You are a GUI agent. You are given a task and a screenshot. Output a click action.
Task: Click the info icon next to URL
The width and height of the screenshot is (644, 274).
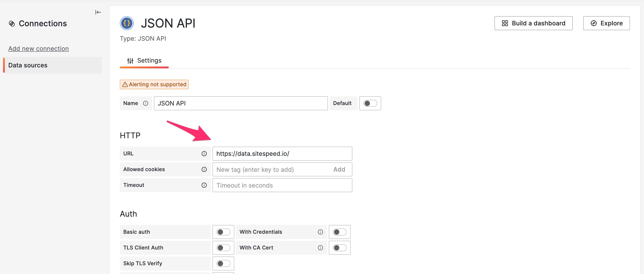tap(204, 153)
